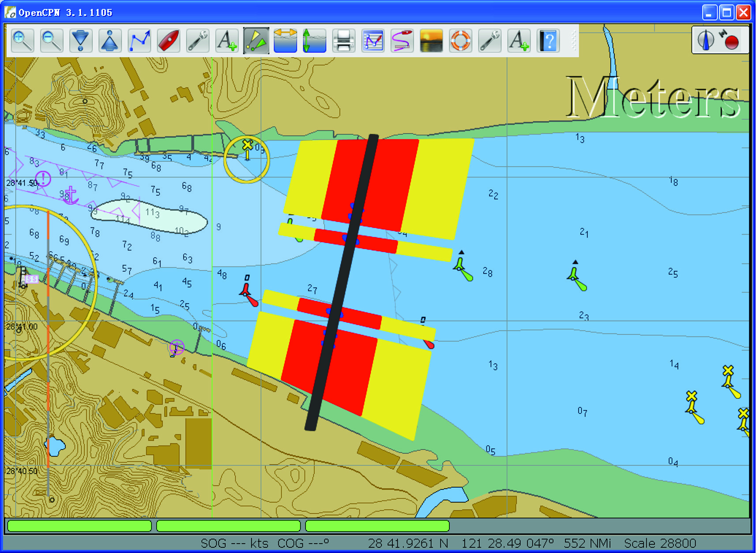Select the Create Route tool
Image resolution: width=756 pixels, height=553 pixels.
point(139,41)
